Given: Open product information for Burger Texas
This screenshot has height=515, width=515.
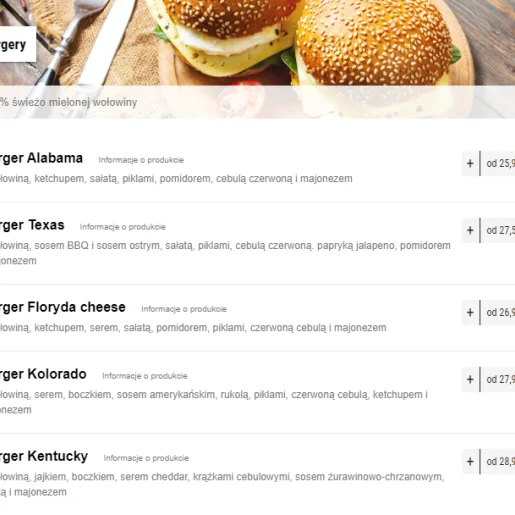Looking at the screenshot, I should pyautogui.click(x=122, y=227).
